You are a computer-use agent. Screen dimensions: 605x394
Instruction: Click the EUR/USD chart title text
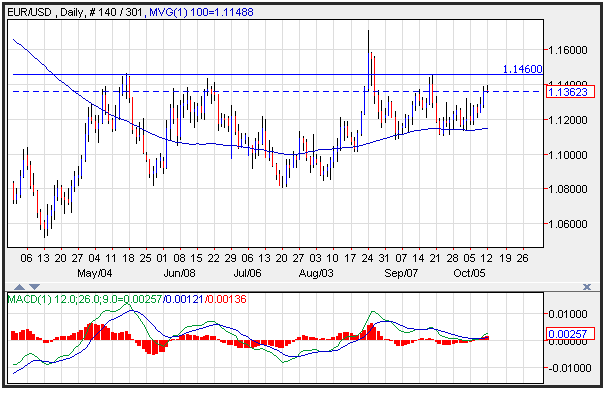[x=29, y=12]
